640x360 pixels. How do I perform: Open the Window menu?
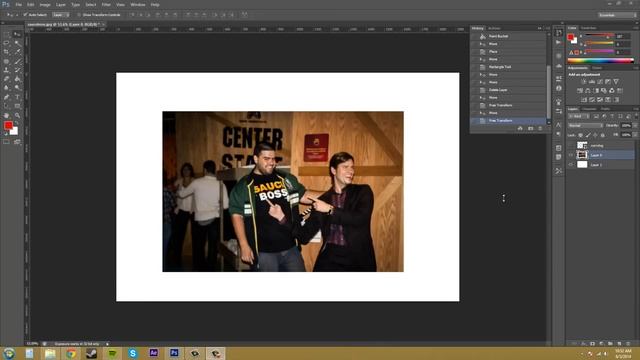[x=138, y=4]
